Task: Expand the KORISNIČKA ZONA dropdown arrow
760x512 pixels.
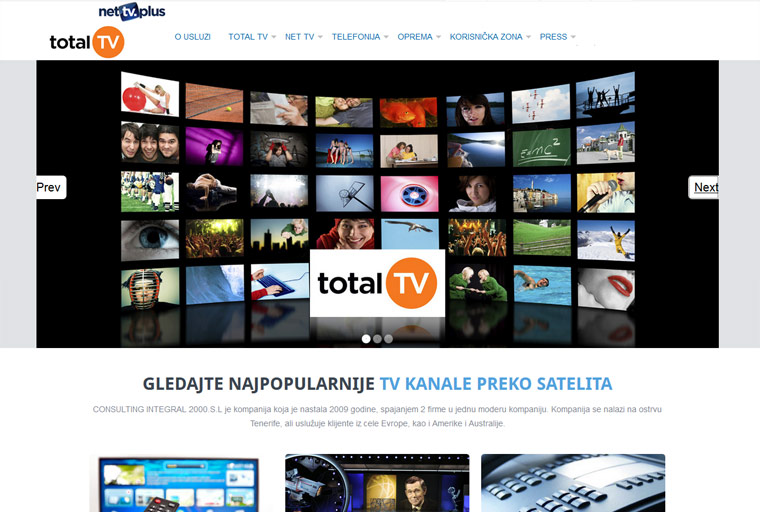Action: click(x=529, y=37)
